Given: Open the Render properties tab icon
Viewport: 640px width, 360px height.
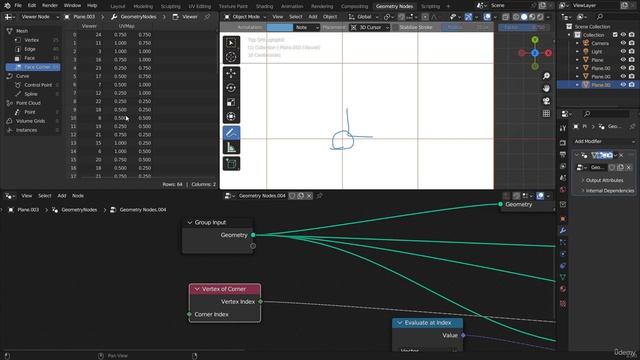Looking at the screenshot, I should (563, 142).
